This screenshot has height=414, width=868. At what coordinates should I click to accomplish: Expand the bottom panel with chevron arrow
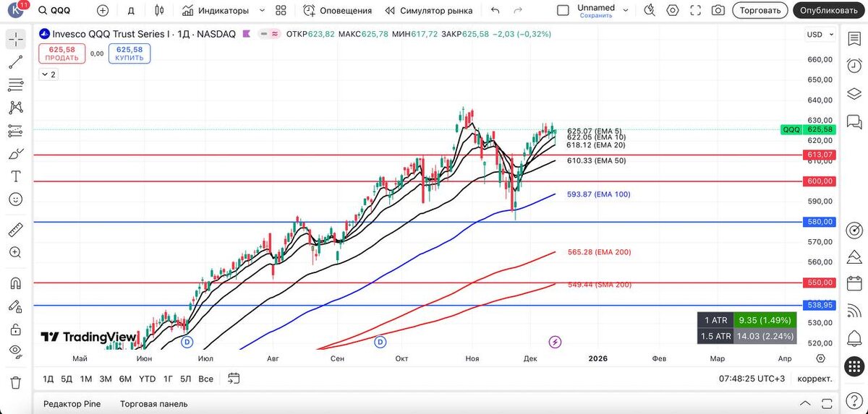point(805,403)
